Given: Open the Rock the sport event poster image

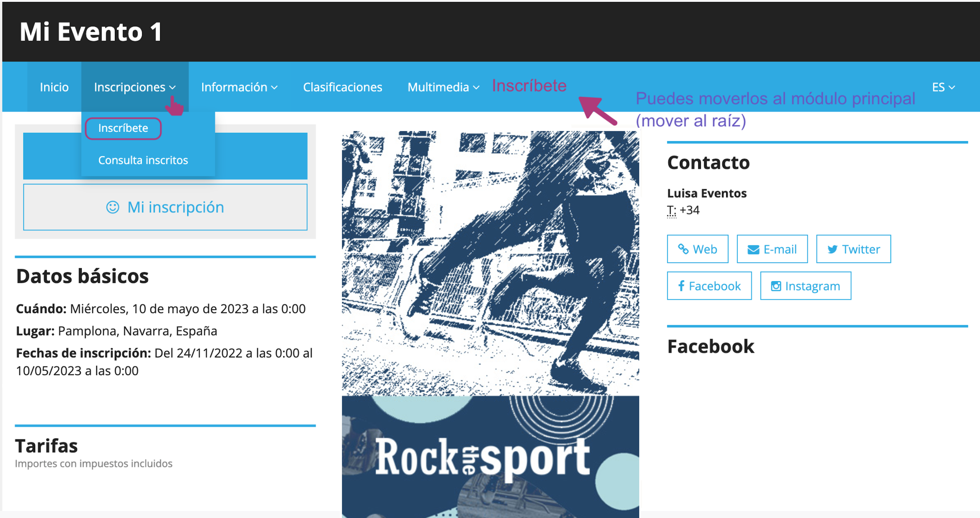Looking at the screenshot, I should pos(490,324).
